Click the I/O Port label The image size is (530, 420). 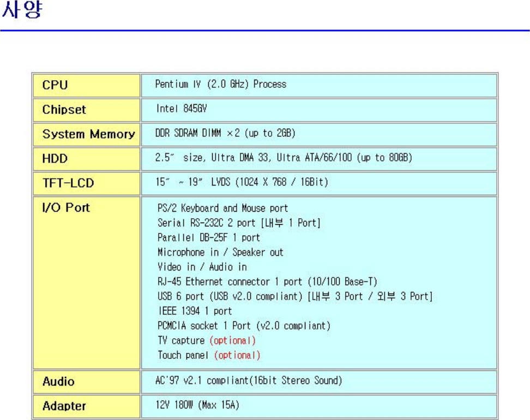pos(66,207)
